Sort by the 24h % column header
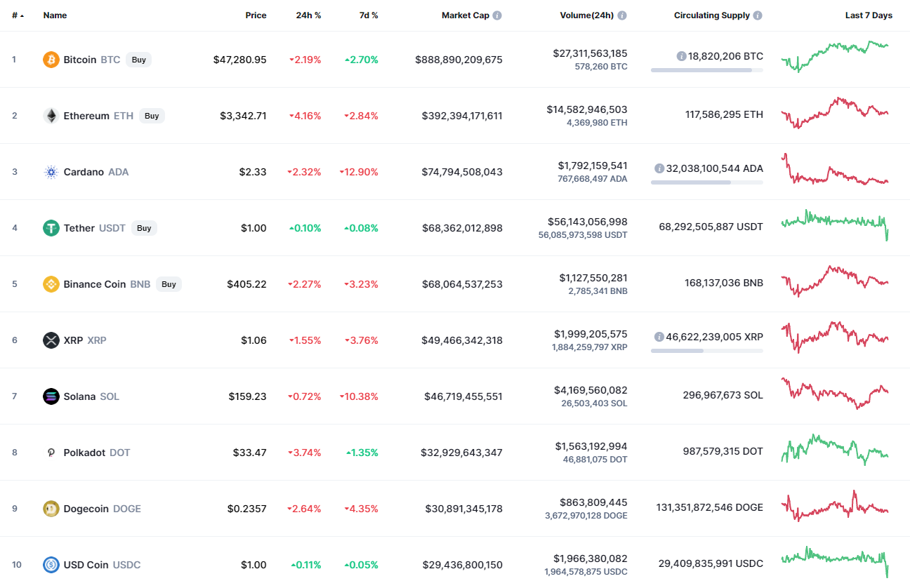 308,15
